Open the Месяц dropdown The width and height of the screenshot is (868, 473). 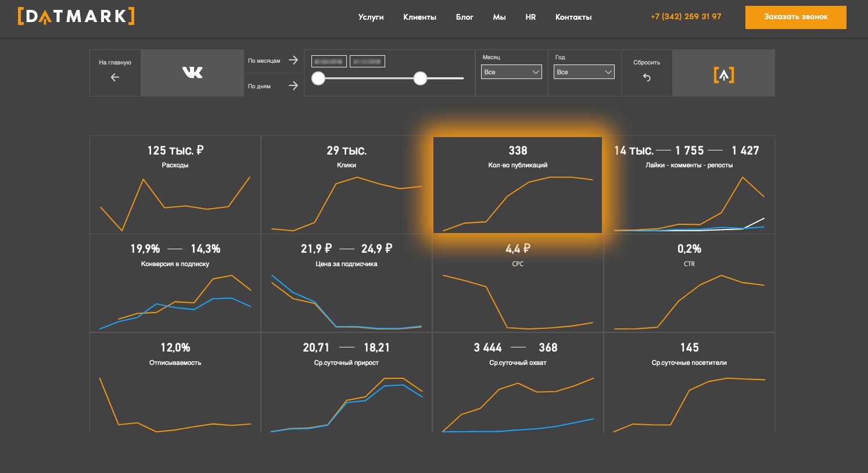click(x=511, y=72)
